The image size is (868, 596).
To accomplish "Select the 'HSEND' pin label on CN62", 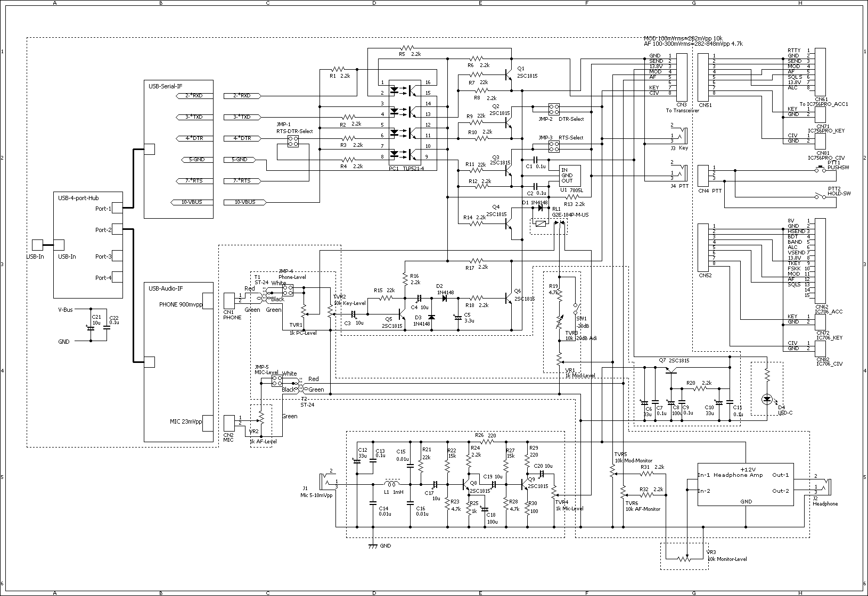I will (x=797, y=231).
